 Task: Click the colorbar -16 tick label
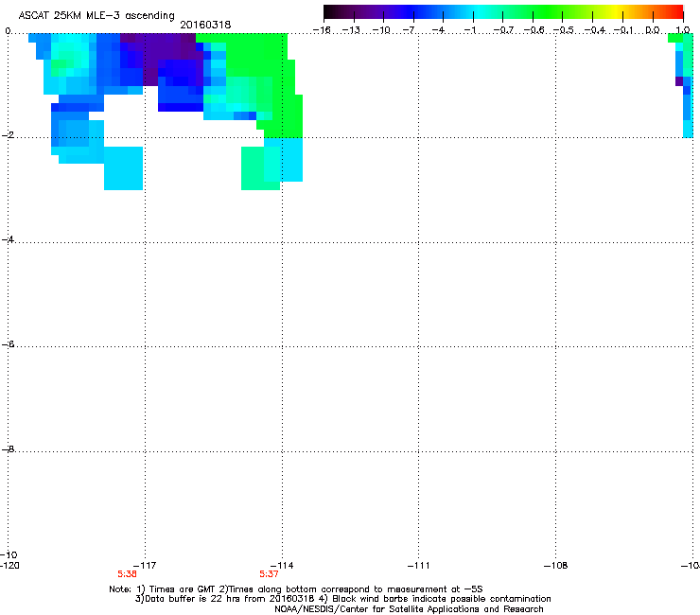(322, 30)
